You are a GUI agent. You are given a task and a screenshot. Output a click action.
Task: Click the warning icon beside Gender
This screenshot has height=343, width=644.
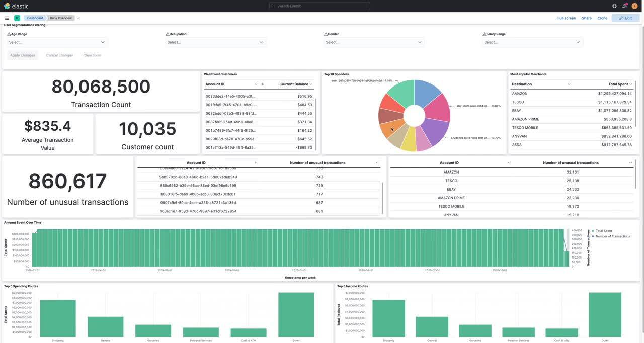click(x=326, y=34)
